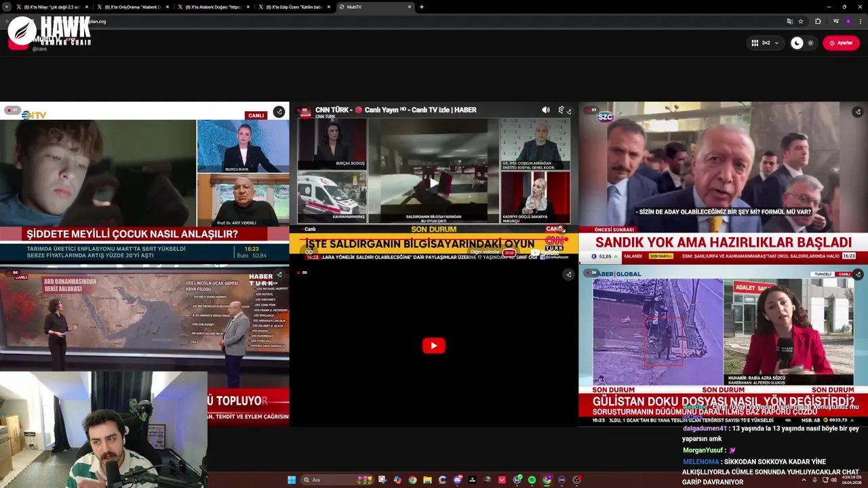Click the red subscribe button in CNN player
Viewport: 868px width, 488px height.
pos(509,253)
